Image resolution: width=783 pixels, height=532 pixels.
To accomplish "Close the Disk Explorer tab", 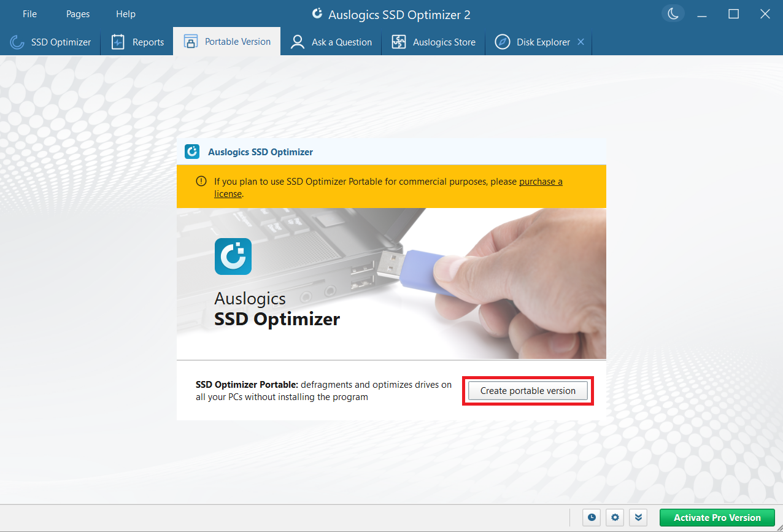I will tap(580, 42).
